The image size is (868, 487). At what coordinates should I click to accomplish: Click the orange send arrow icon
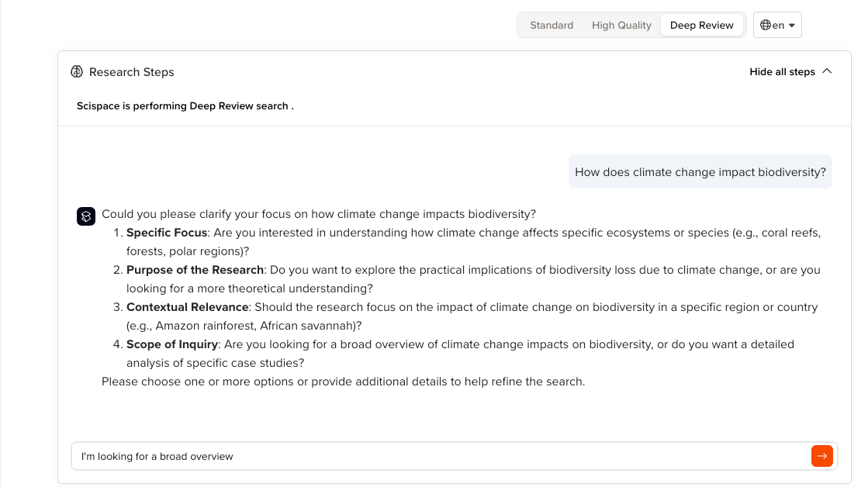[821, 456]
